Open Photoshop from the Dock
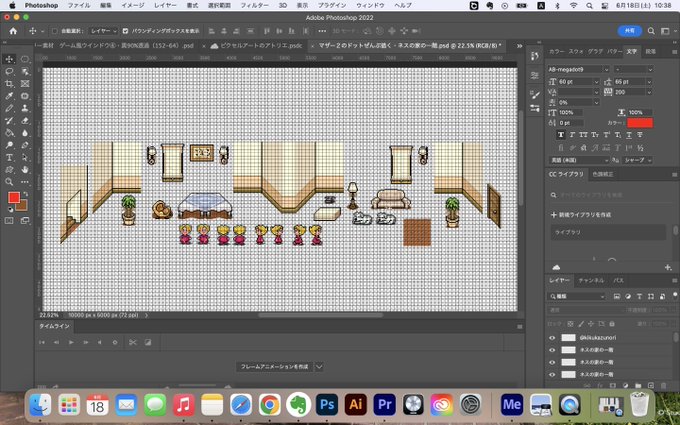The height and width of the screenshot is (425, 680). point(327,405)
